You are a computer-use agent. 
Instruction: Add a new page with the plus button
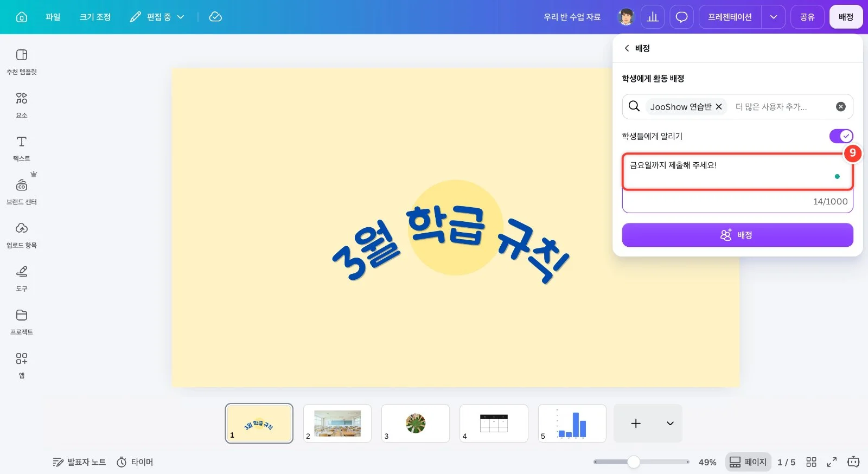click(x=636, y=424)
